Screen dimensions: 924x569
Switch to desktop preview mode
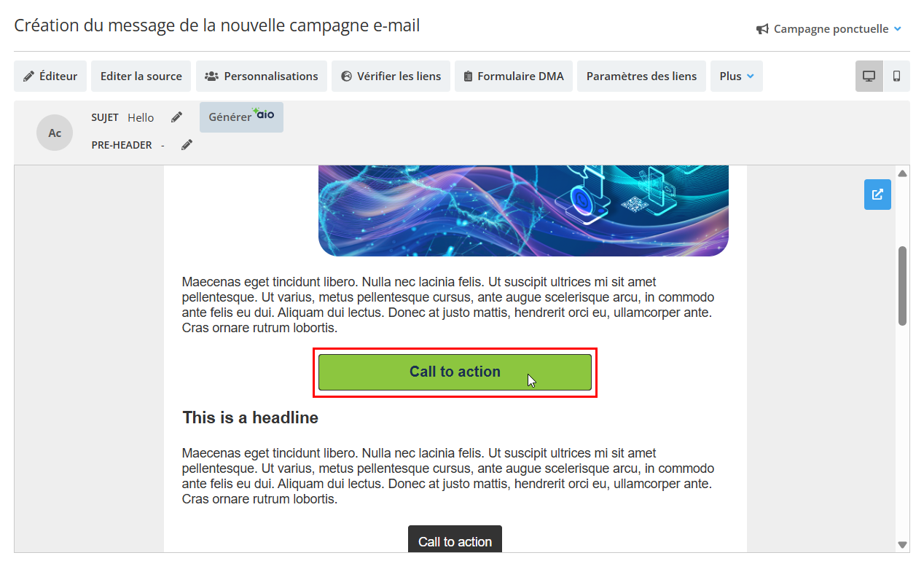[869, 76]
